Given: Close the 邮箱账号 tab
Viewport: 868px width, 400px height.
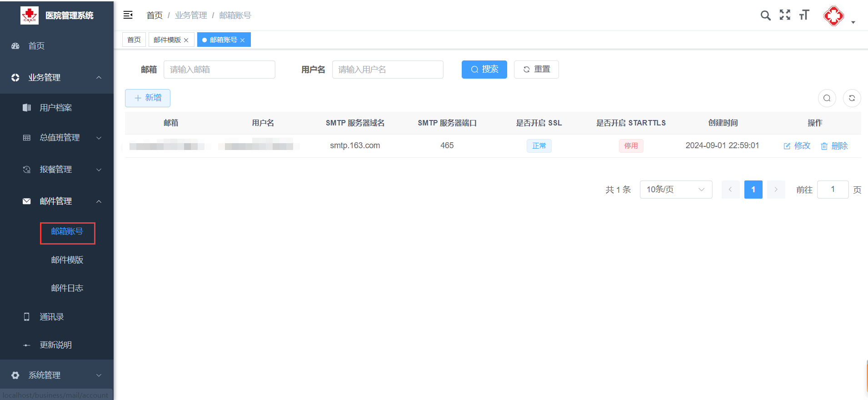Looking at the screenshot, I should [x=243, y=40].
